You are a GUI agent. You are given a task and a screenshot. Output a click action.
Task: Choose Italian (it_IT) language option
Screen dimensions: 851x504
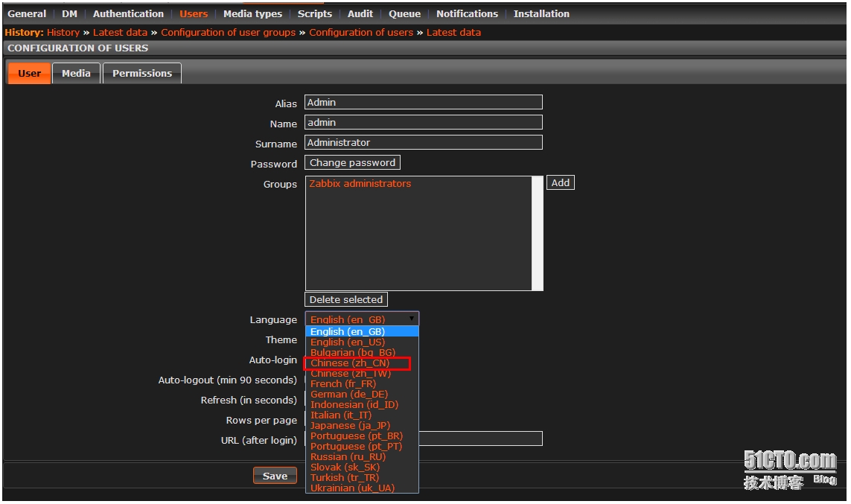362,415
